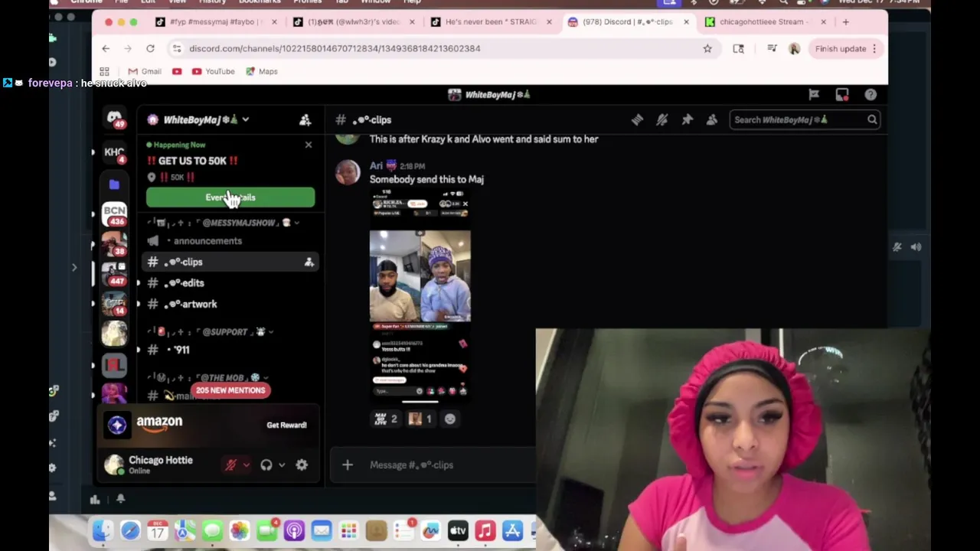The height and width of the screenshot is (551, 980).
Task: Click the flag icon in Discord title bar
Action: coord(814,95)
